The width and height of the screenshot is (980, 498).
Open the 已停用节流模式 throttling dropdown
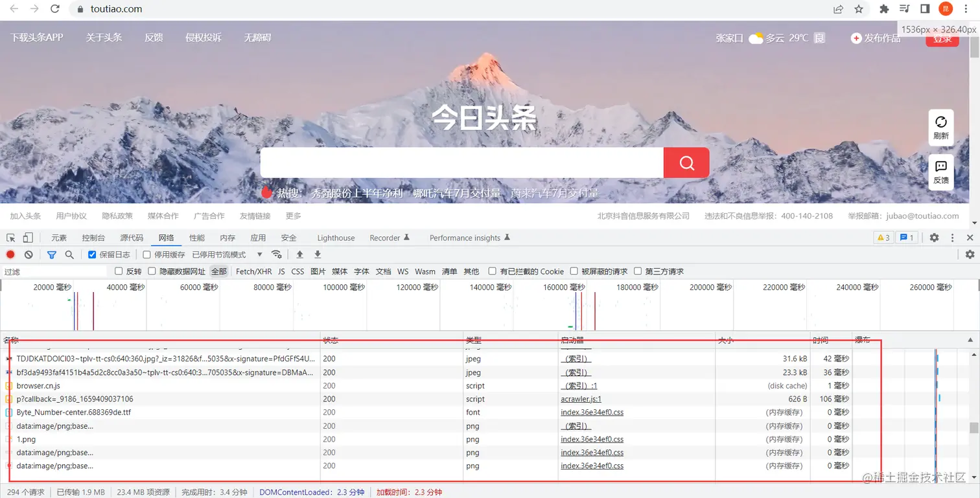pos(227,255)
